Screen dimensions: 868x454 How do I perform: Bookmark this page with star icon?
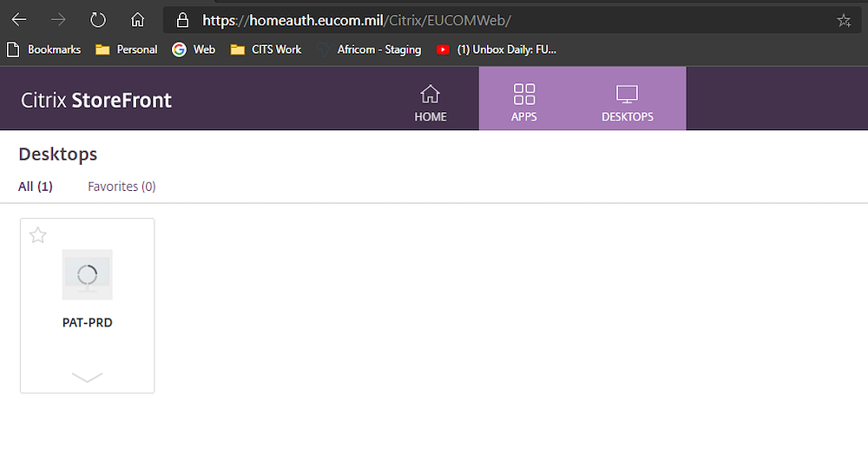click(x=844, y=21)
